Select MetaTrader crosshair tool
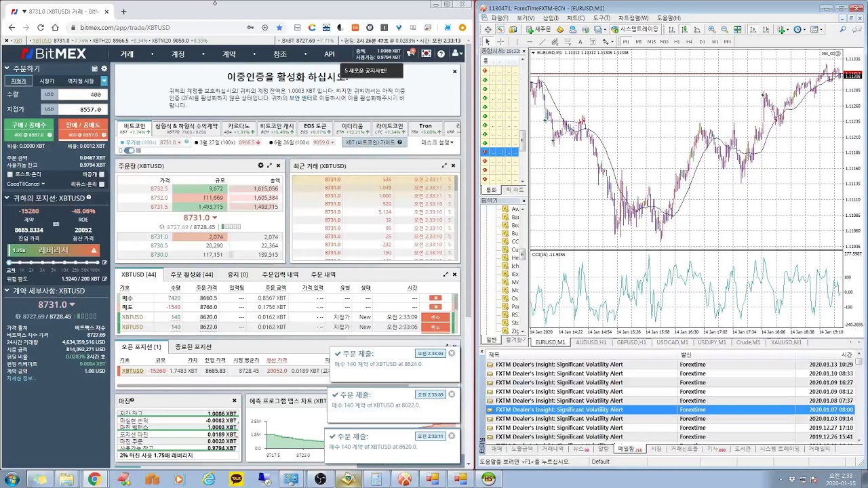 (500, 41)
